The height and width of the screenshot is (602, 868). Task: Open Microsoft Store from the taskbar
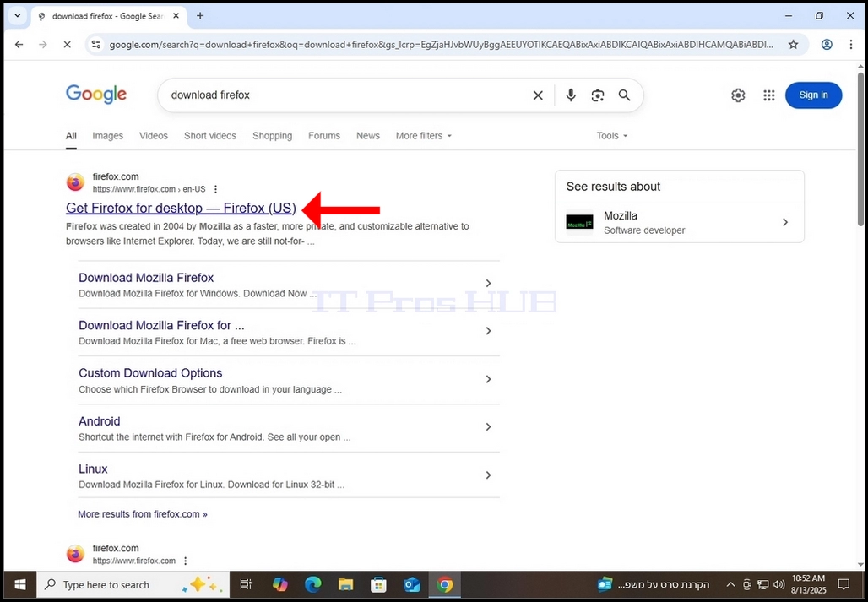378,585
